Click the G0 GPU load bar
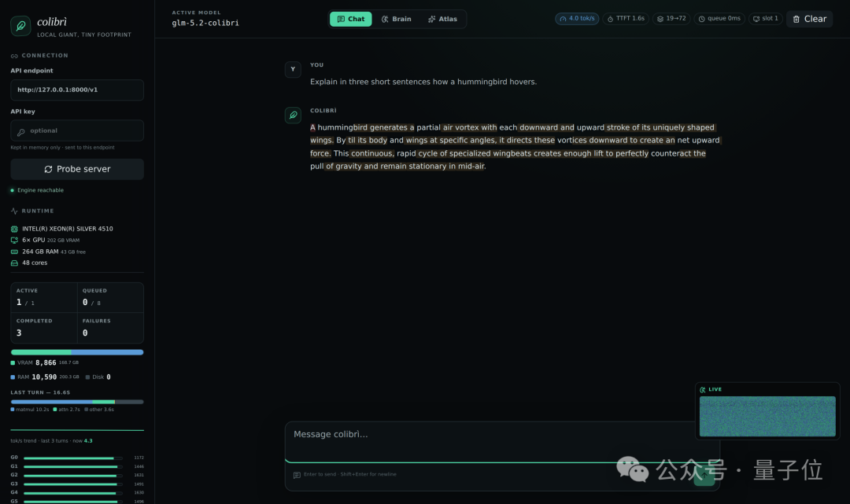This screenshot has width=850, height=504. (72, 458)
